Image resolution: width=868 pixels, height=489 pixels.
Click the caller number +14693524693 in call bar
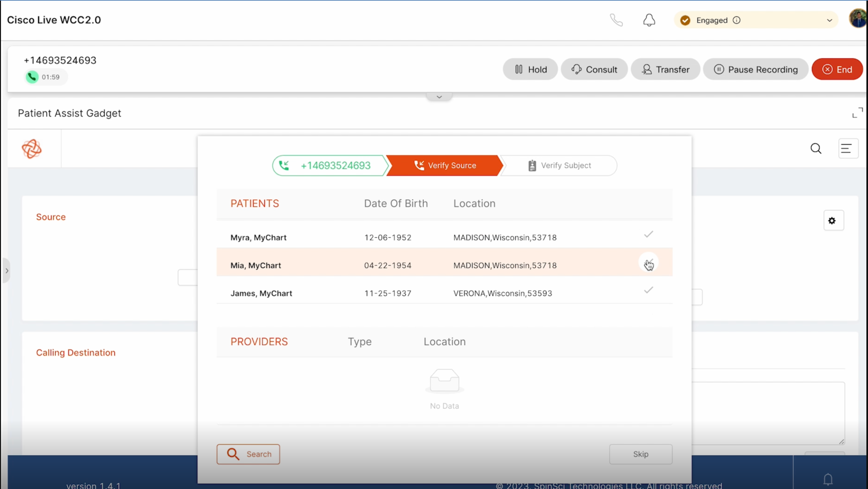[60, 60]
